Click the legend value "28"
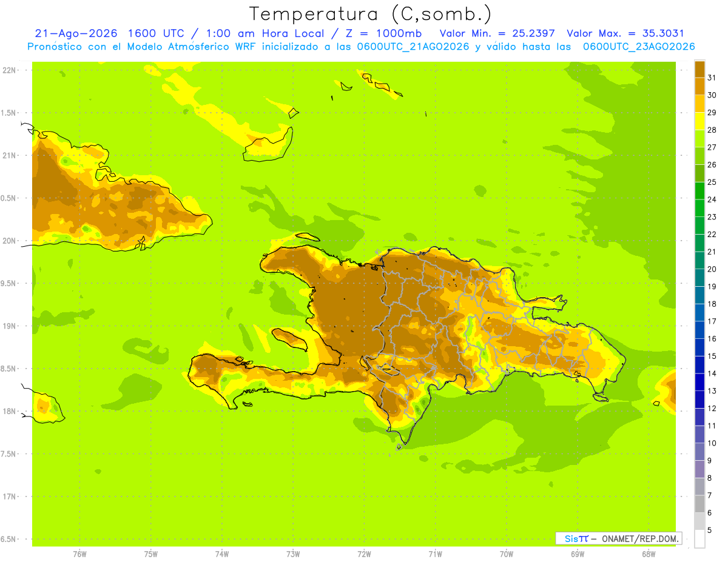 coord(712,130)
